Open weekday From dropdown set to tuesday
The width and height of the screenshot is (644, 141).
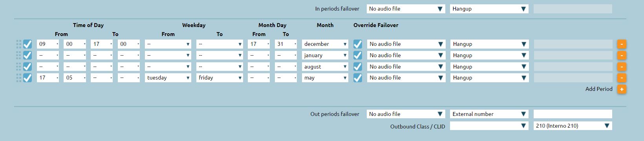[x=168, y=78]
